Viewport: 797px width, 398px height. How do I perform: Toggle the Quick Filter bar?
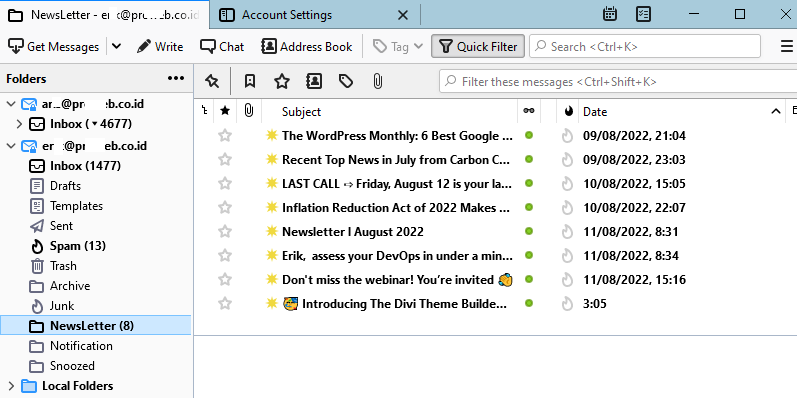478,47
